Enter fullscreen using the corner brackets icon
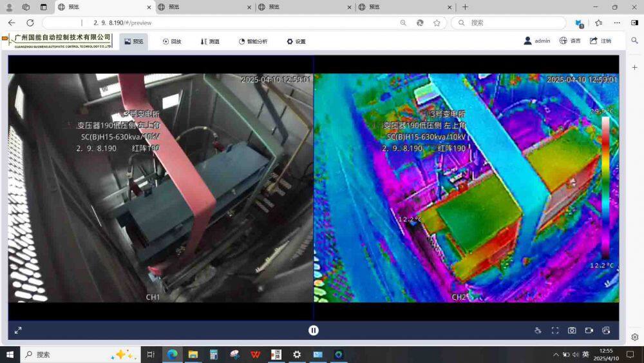 (555, 330)
